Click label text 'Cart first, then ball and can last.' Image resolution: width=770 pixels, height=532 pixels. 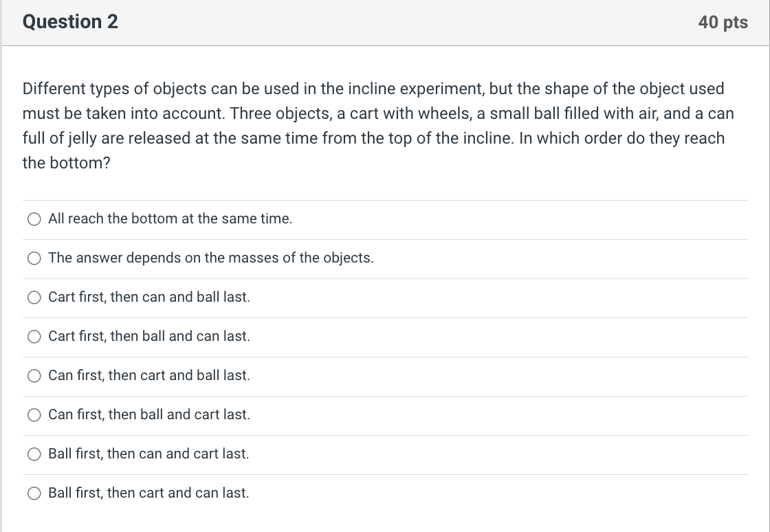pyautogui.click(x=148, y=336)
